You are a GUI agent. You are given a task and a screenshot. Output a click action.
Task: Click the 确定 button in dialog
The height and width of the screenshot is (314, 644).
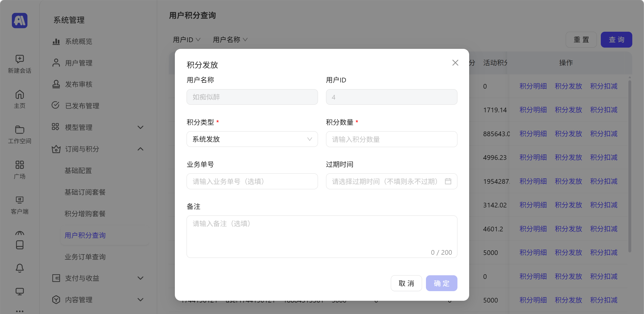[442, 283]
